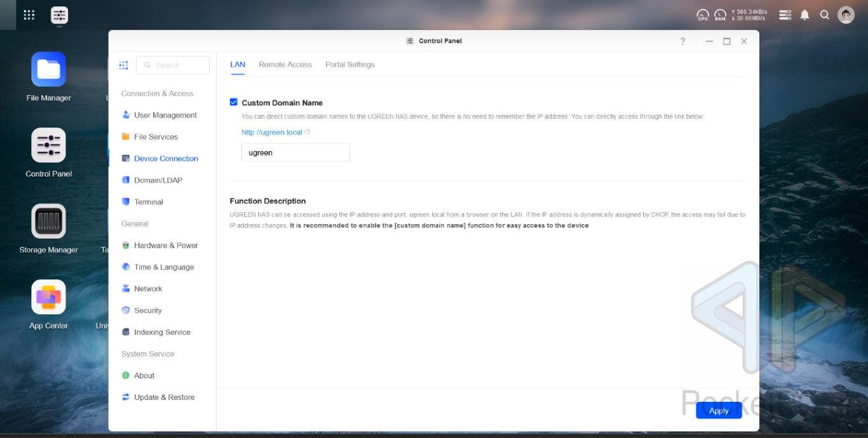868x438 pixels.
Task: Open the http://ugreen.local link
Action: [x=272, y=132]
